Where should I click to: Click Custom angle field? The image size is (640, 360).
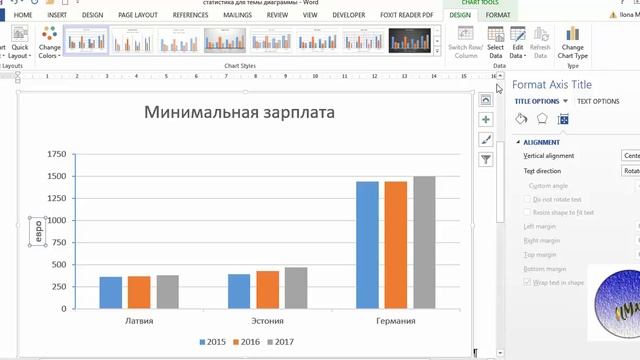tap(638, 186)
